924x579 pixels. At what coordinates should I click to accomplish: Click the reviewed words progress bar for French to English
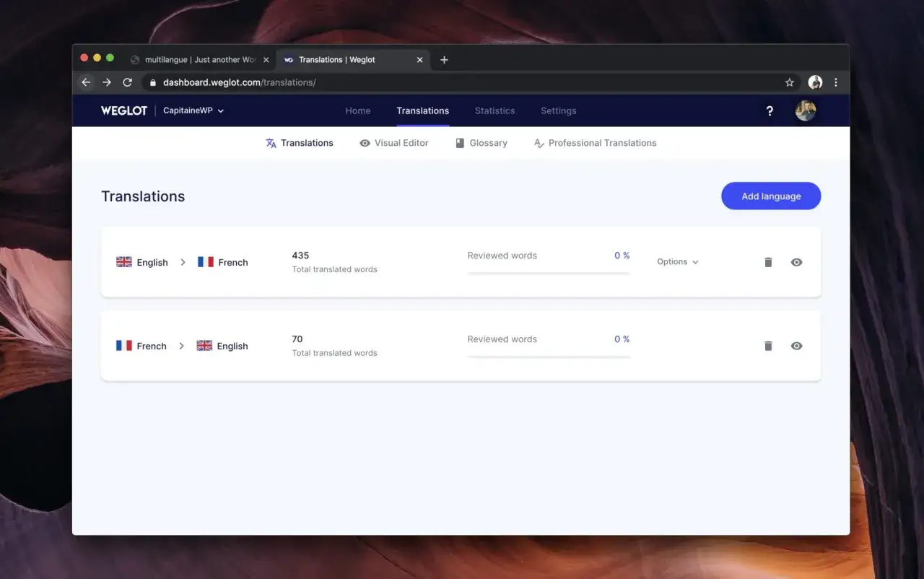(549, 357)
